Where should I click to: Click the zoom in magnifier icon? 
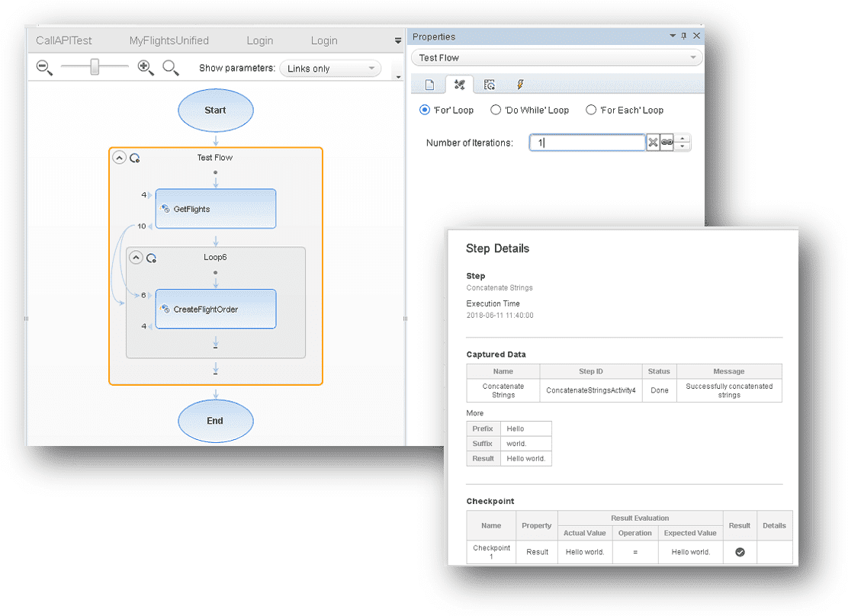coord(146,68)
